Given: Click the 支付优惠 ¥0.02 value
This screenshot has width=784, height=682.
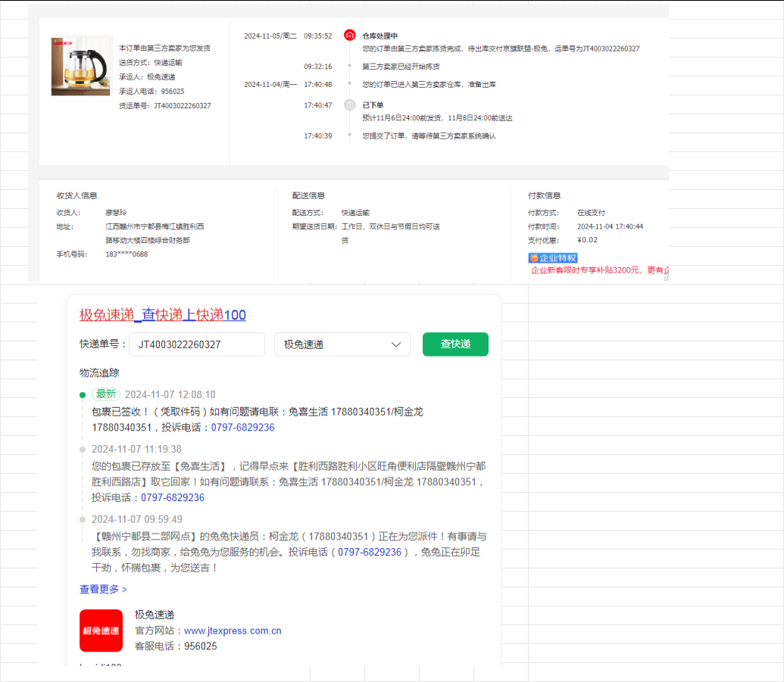Looking at the screenshot, I should coord(587,240).
